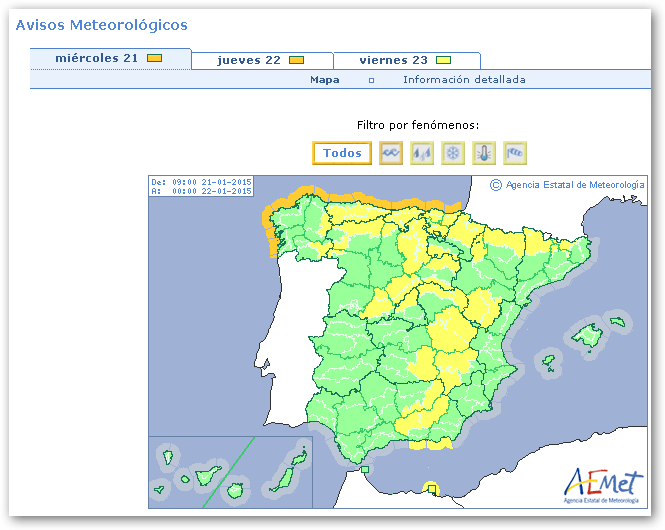Viewport: 665px width, 530px height.
Task: Filter warnings by coastal waves icon
Action: 391,153
